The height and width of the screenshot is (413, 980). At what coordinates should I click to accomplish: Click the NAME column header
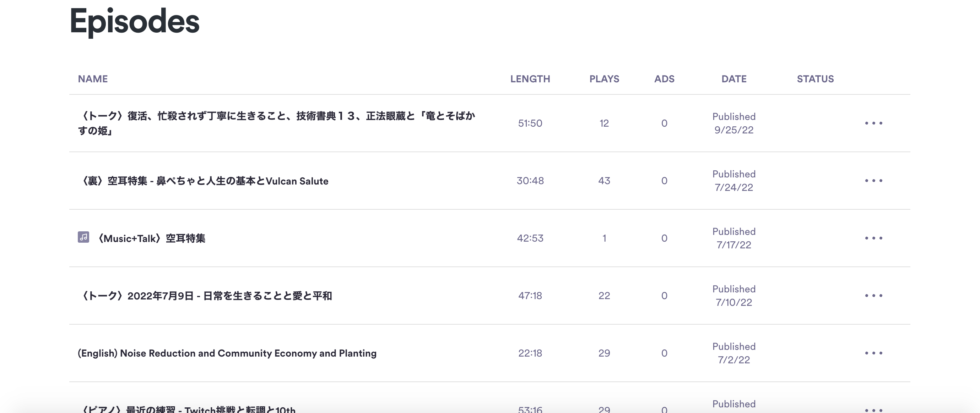pos(93,79)
